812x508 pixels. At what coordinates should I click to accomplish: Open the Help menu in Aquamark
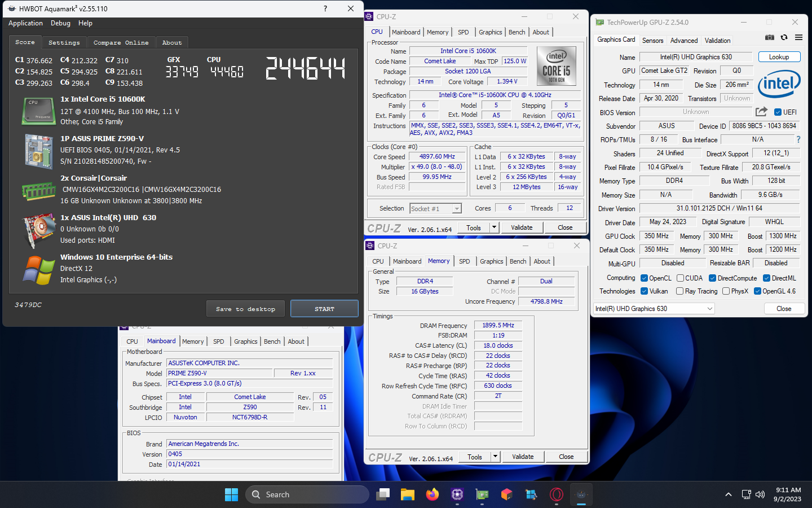[85, 23]
